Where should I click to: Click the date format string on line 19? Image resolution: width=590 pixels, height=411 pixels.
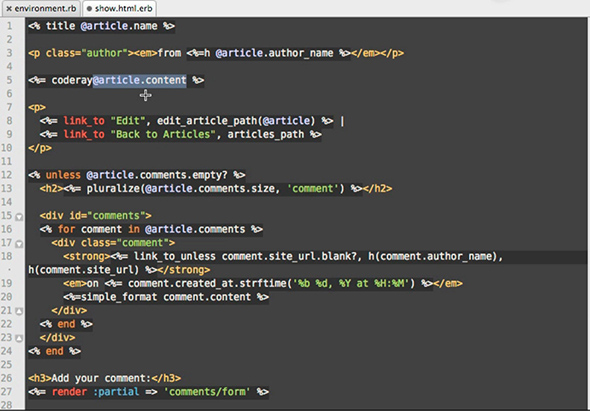[351, 283]
